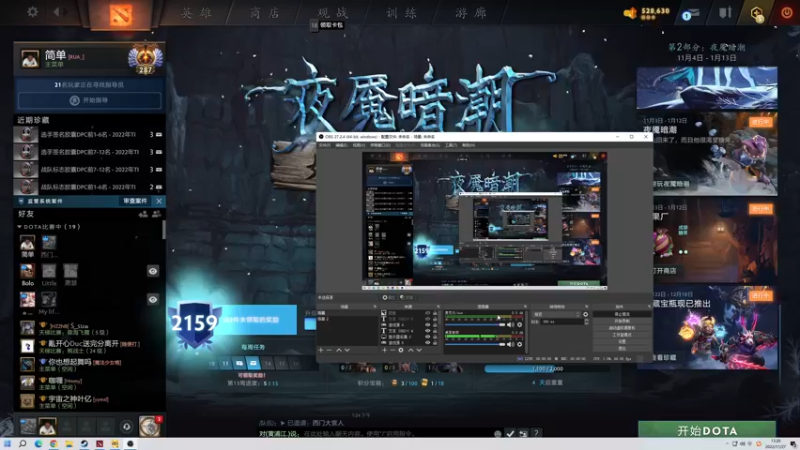
Task: Open OBS scene transition properties gear
Action: pos(586,314)
